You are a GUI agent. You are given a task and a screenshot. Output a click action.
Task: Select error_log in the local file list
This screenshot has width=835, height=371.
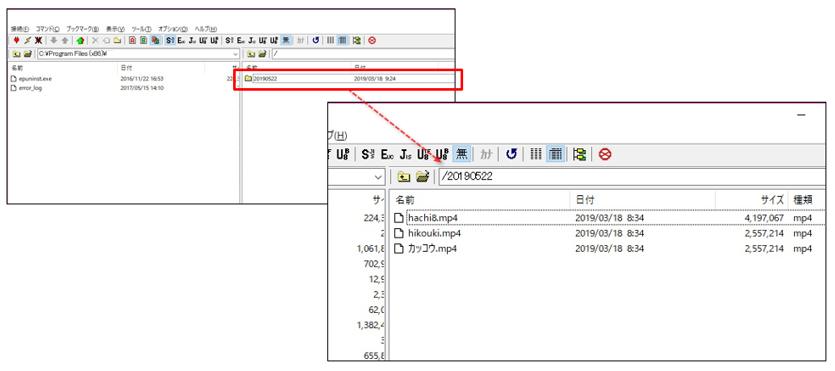(30, 88)
